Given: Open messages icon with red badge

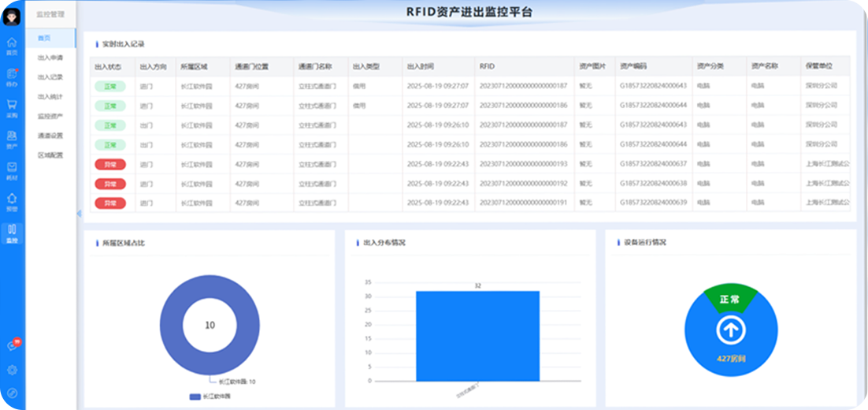Looking at the screenshot, I should (x=12, y=346).
